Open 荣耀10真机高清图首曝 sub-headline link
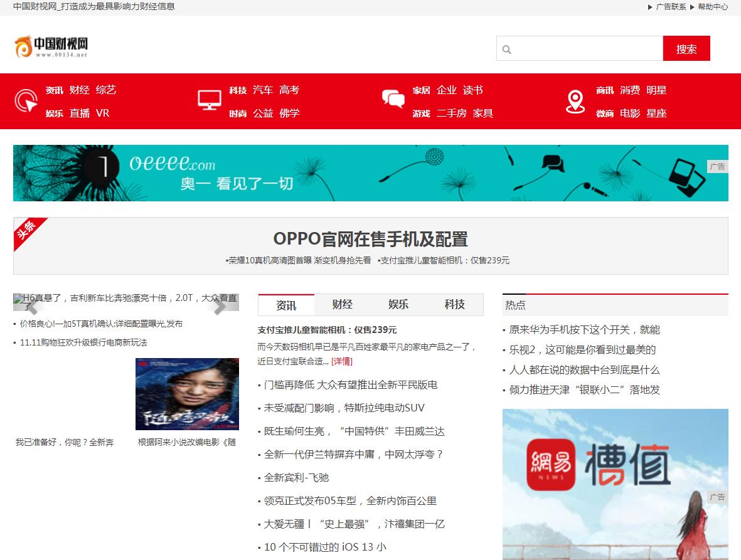The image size is (741, 560). pos(300,260)
